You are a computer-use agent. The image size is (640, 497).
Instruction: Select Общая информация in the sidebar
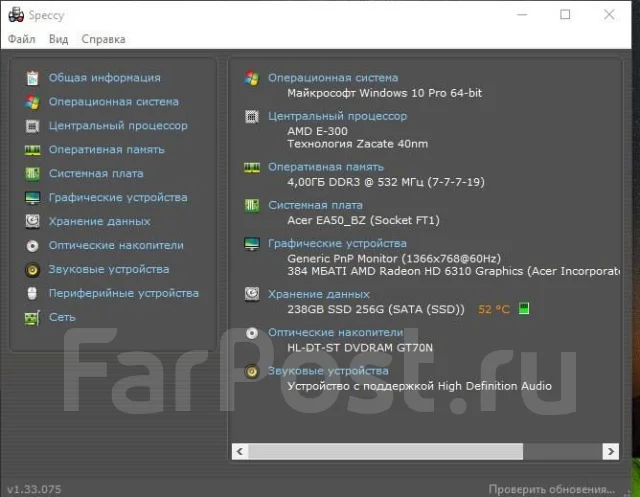(x=104, y=78)
